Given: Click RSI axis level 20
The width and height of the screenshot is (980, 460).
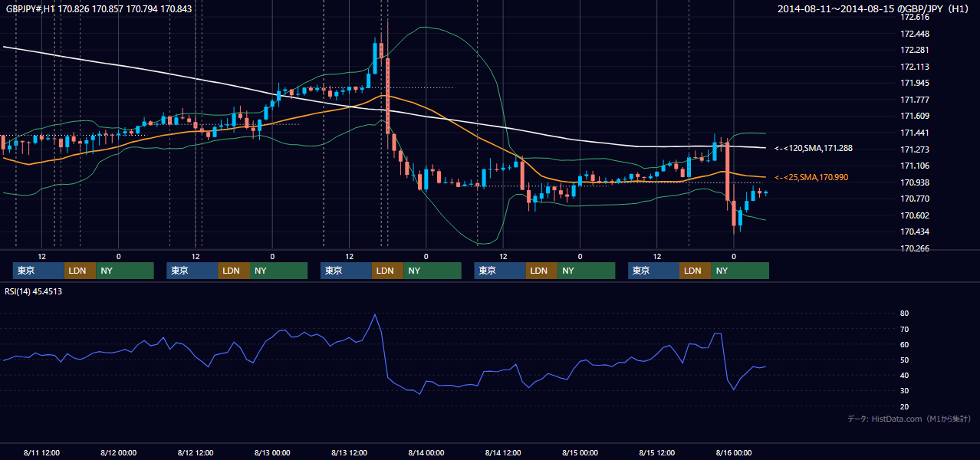Looking at the screenshot, I should pyautogui.click(x=905, y=406).
